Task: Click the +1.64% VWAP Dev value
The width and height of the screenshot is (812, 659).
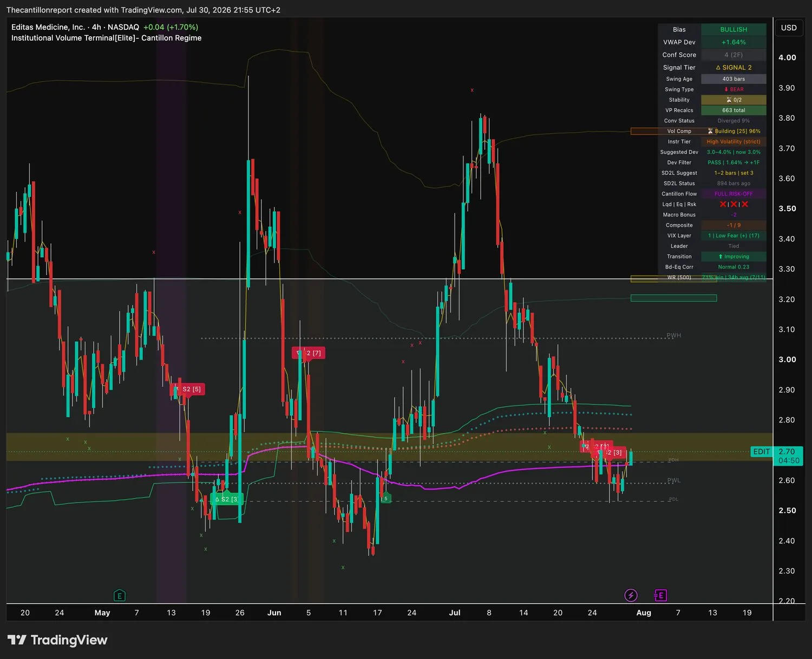Action: (734, 42)
